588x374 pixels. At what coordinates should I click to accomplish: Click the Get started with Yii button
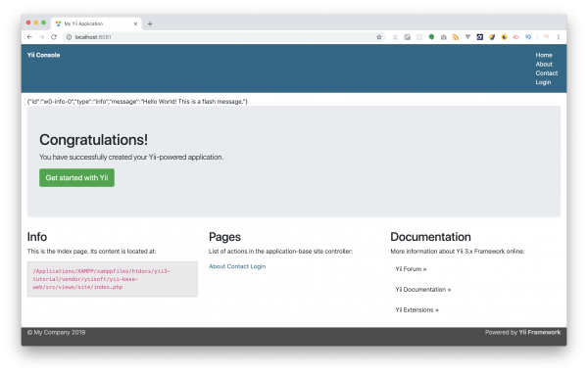(x=76, y=177)
